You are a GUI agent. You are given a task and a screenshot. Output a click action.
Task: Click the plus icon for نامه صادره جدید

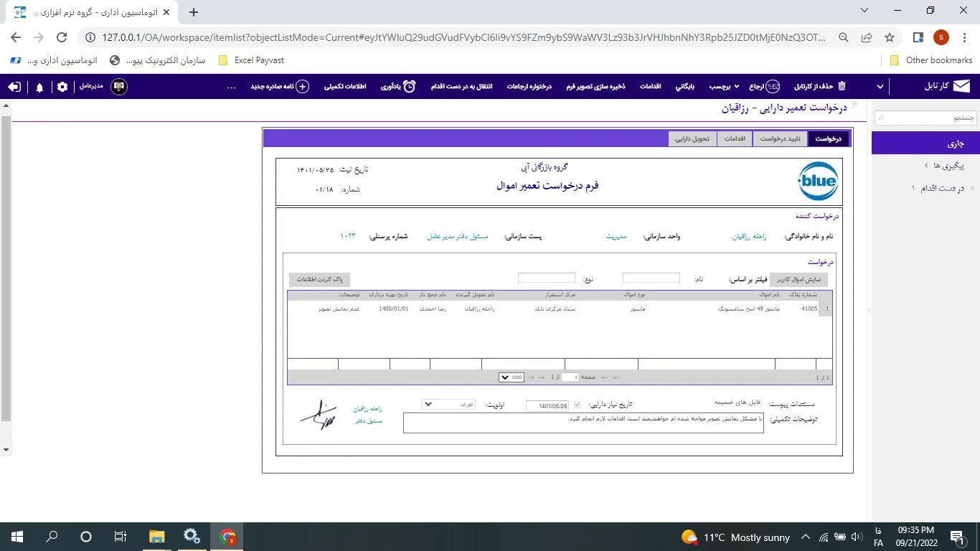point(303,86)
